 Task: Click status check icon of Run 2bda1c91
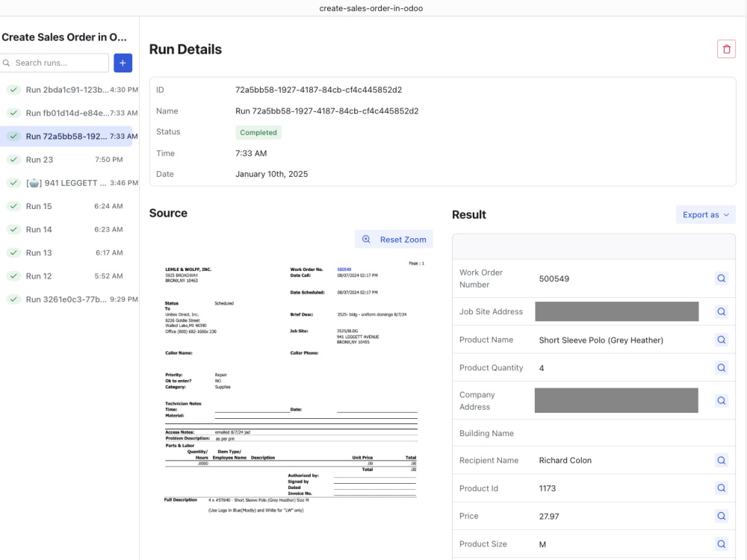pos(13,90)
